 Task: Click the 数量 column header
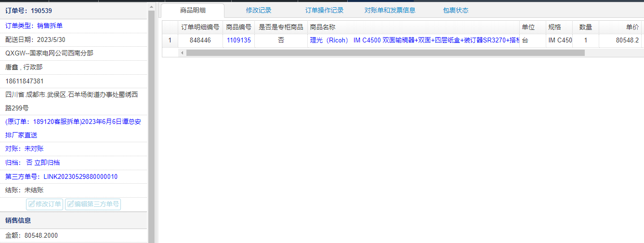[586, 27]
